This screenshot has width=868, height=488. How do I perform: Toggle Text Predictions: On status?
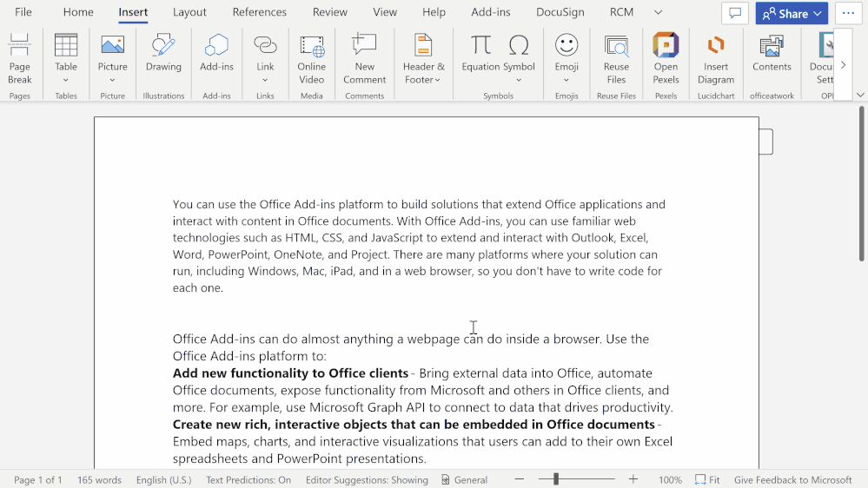point(248,479)
